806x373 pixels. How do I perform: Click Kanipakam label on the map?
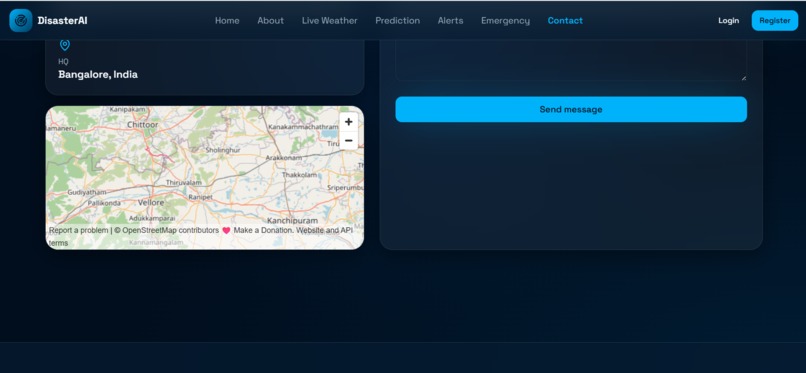coord(127,109)
